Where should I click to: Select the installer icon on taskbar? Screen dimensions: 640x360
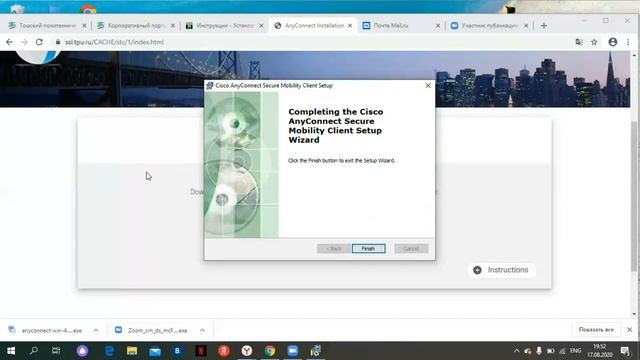(x=315, y=351)
